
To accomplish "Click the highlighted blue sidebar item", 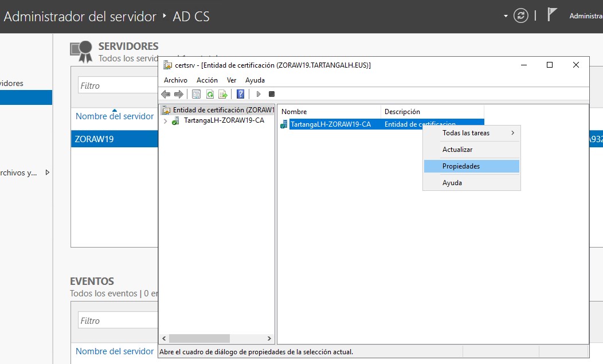I will (26, 97).
